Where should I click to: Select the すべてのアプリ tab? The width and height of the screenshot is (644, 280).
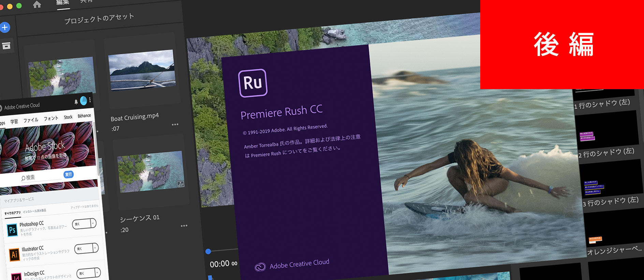click(x=12, y=213)
